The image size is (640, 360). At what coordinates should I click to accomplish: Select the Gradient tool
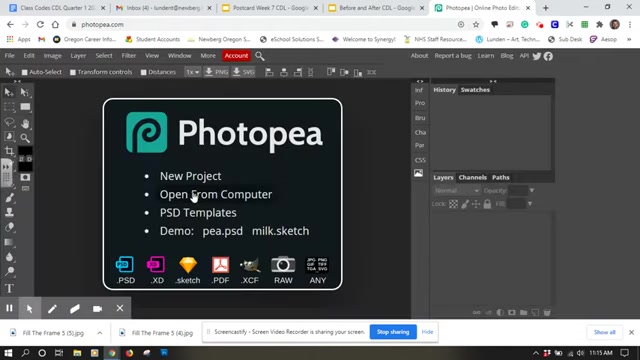click(x=9, y=242)
